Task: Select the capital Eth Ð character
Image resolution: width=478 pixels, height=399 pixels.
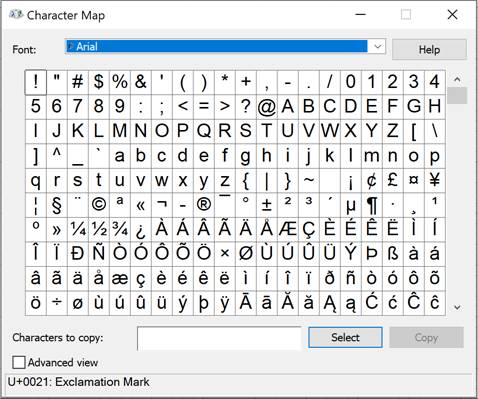Action: (x=78, y=254)
